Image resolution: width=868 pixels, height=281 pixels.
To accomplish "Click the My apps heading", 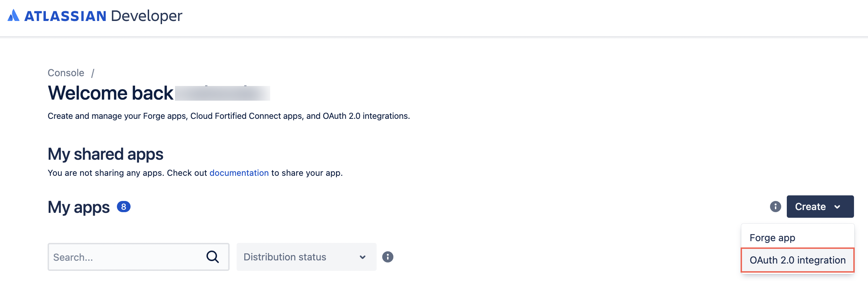I will (78, 207).
